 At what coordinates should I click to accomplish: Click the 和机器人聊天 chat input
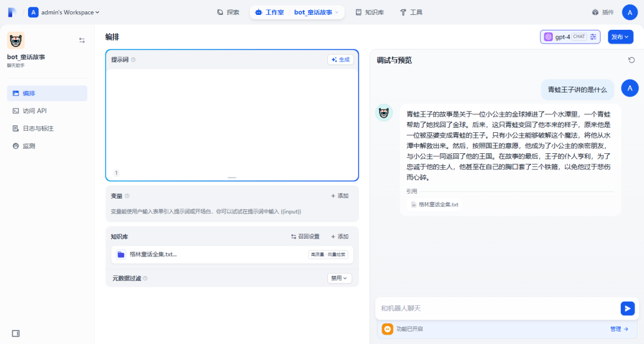click(498, 308)
